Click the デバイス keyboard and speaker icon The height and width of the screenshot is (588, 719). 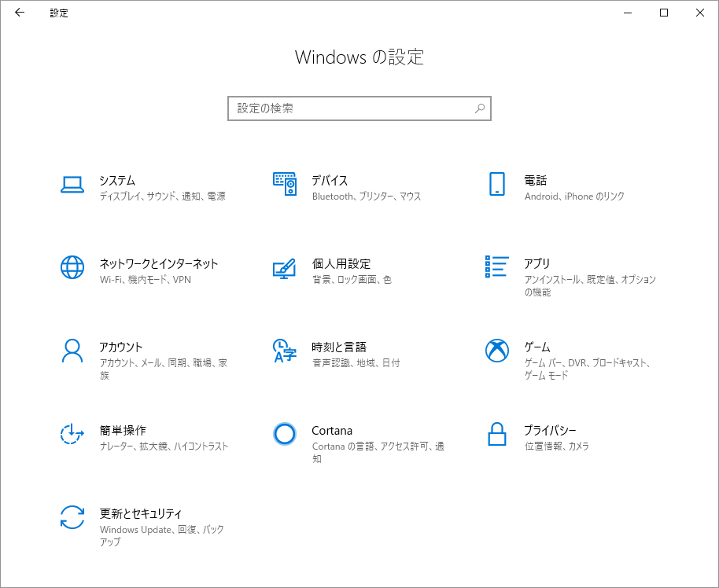(x=285, y=184)
